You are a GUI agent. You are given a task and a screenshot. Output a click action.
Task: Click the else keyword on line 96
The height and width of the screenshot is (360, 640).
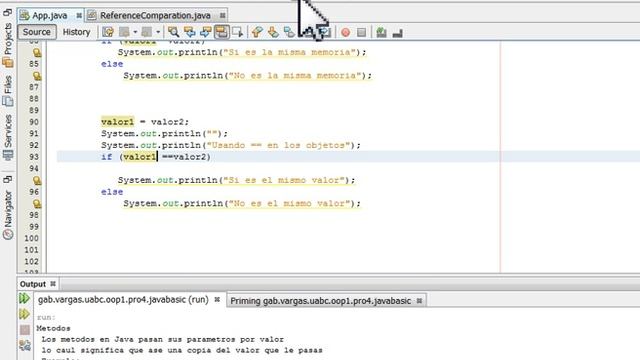click(112, 192)
